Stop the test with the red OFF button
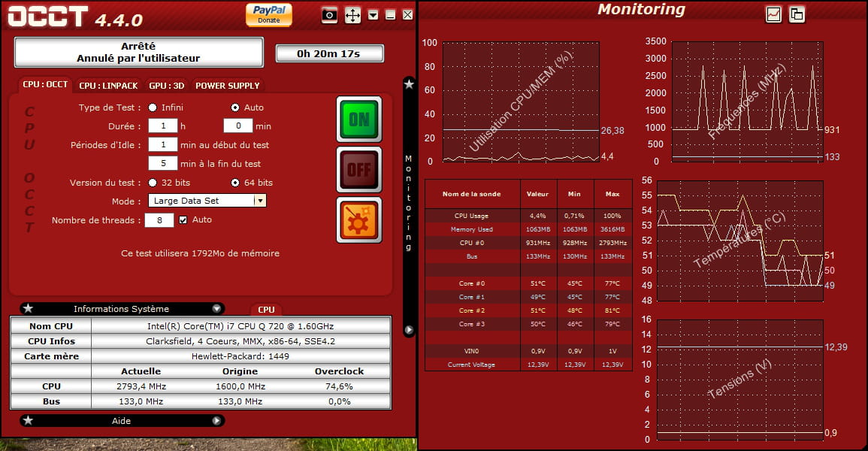Screen dimensions: 868x451 click(x=359, y=169)
